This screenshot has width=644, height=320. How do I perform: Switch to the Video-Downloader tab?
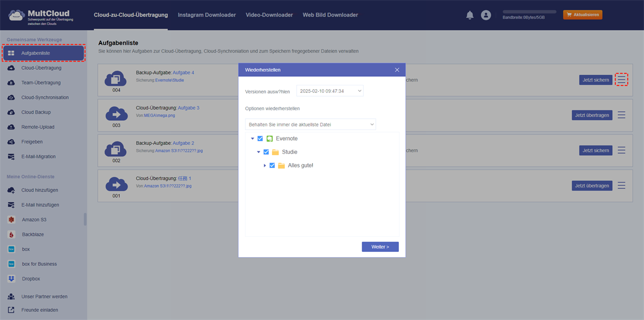(269, 15)
